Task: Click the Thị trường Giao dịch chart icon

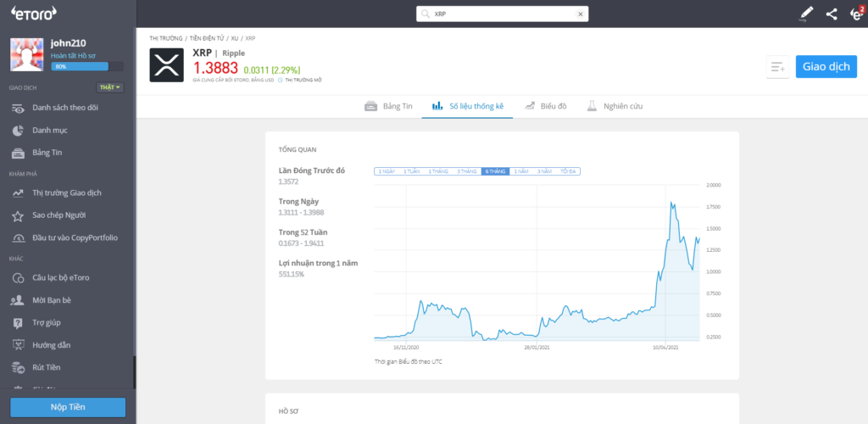Action: click(18, 193)
